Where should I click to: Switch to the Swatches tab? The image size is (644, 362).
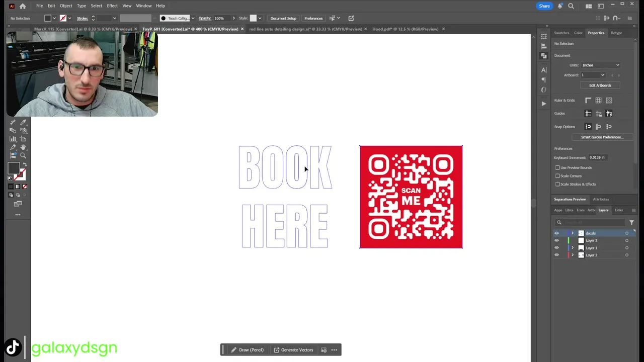pos(561,33)
